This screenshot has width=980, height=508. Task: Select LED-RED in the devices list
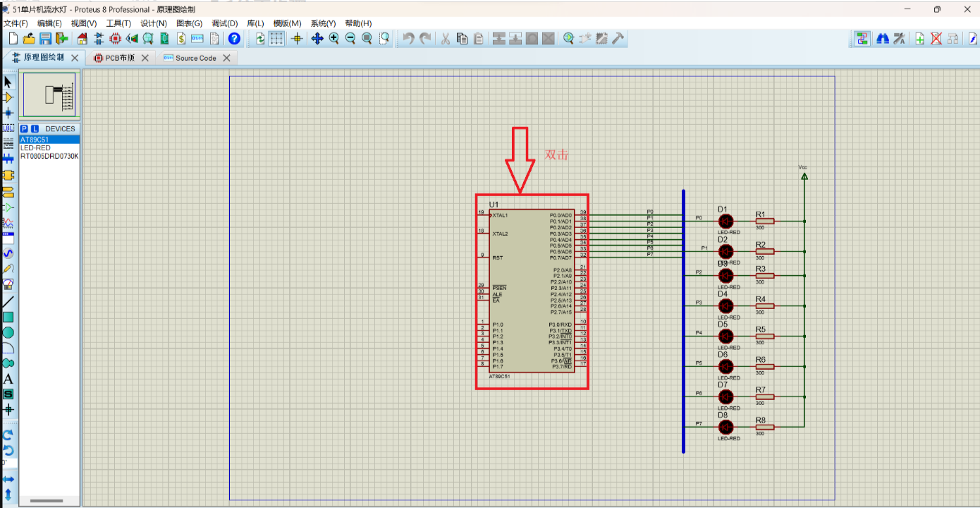(35, 148)
